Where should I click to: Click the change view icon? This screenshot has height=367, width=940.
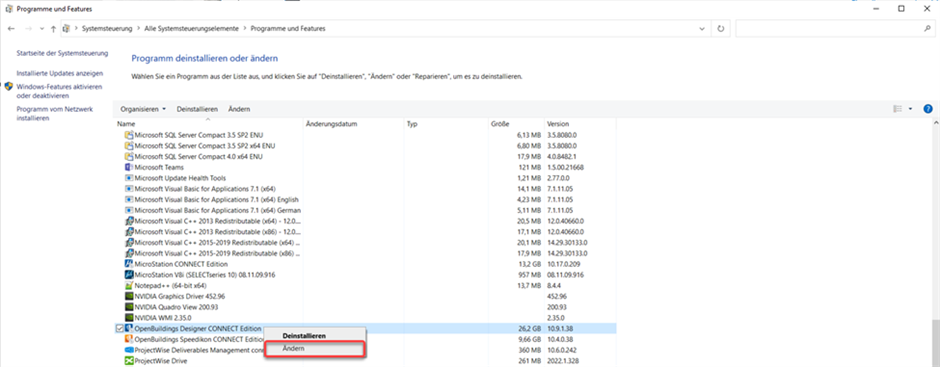897,109
